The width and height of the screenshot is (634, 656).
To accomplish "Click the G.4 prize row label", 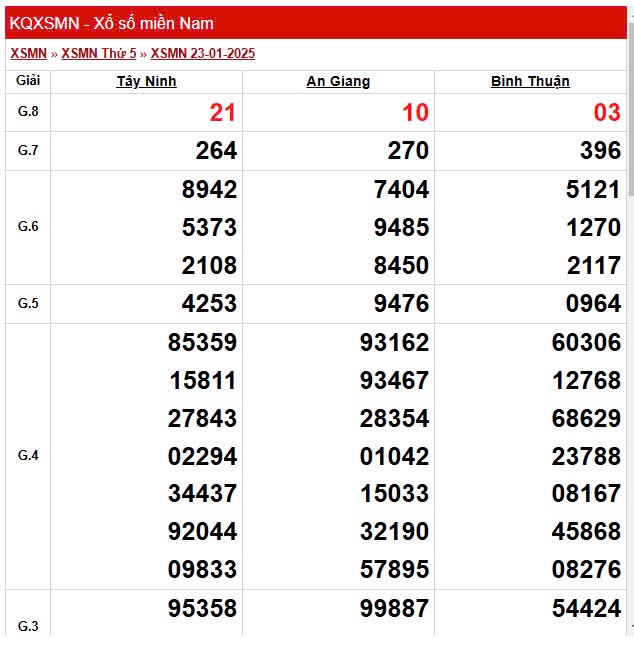I will coord(28,456).
